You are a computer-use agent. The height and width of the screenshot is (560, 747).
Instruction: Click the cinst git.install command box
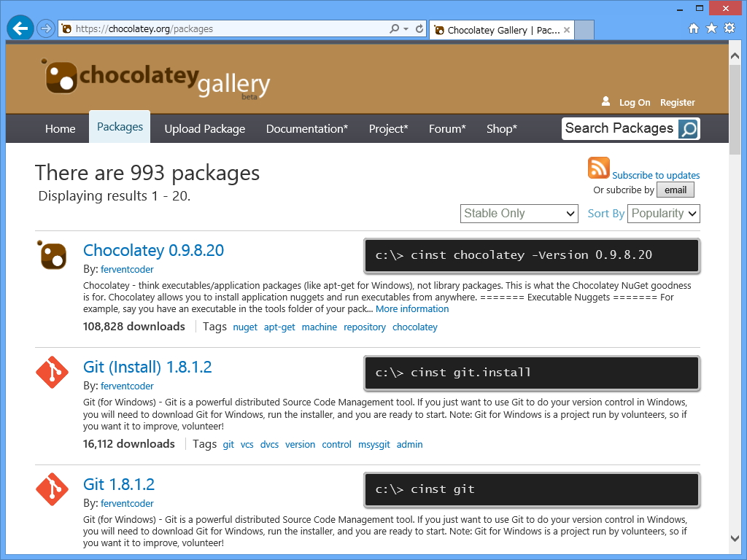coord(532,373)
